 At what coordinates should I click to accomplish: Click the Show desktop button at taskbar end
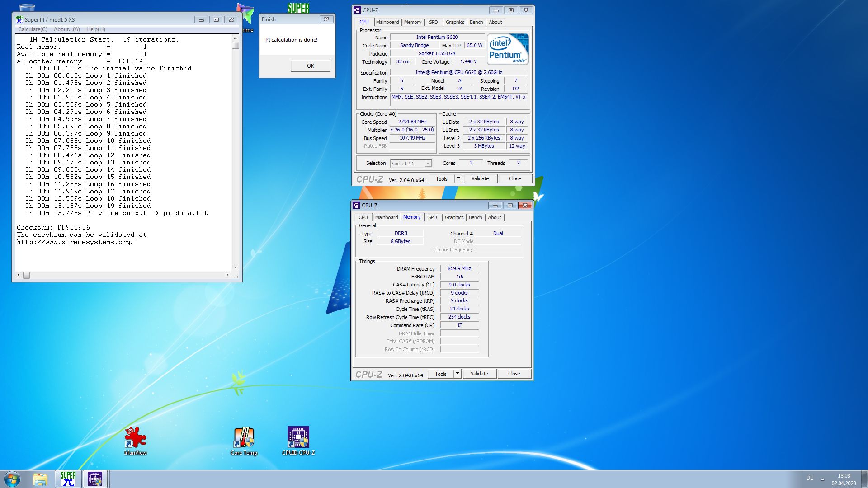[864, 479]
